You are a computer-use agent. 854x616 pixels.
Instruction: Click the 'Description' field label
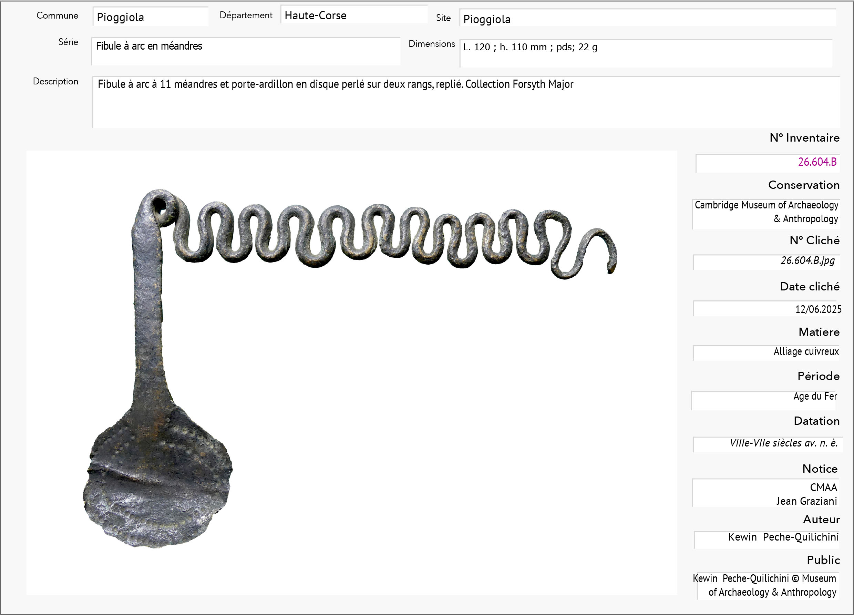pos(55,81)
